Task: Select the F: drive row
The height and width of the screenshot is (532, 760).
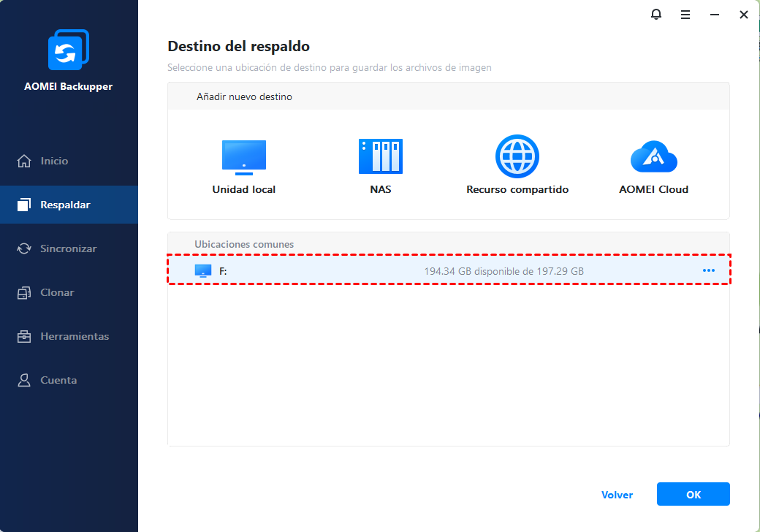Action: [x=449, y=270]
